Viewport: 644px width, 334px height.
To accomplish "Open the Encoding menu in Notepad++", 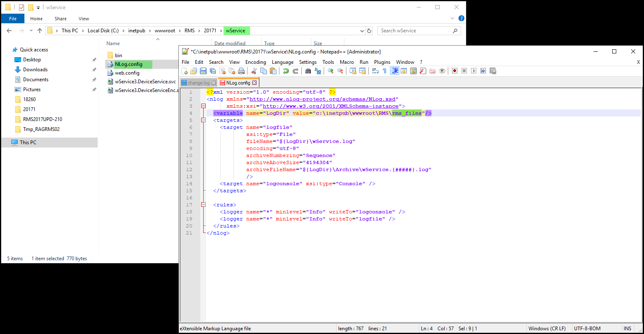I will (x=256, y=62).
